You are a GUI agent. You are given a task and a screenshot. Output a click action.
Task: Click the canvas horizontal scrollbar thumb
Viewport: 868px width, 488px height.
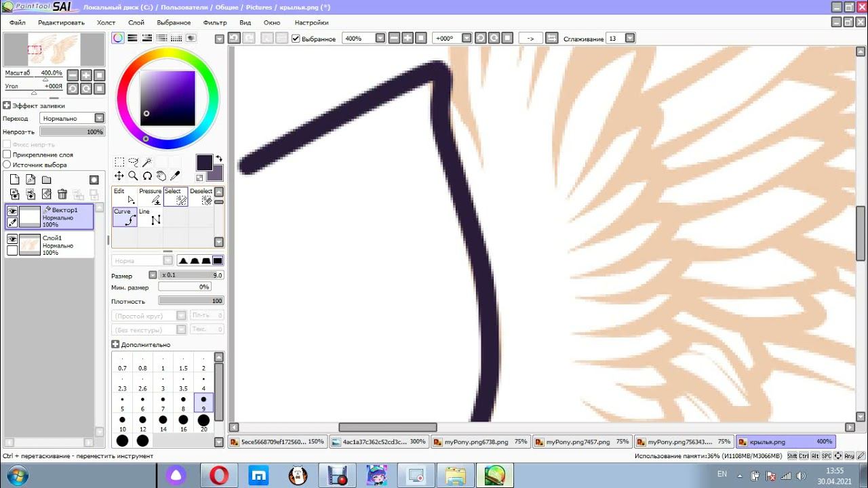388,428
